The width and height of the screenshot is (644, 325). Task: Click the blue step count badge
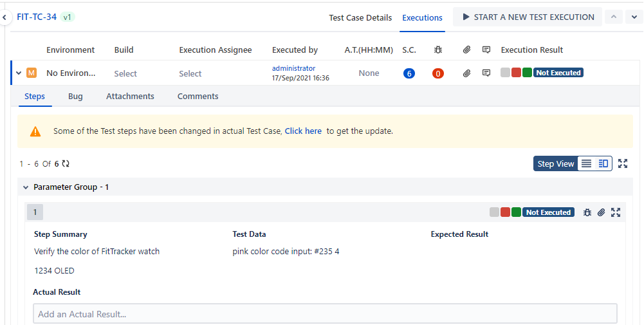click(x=409, y=73)
